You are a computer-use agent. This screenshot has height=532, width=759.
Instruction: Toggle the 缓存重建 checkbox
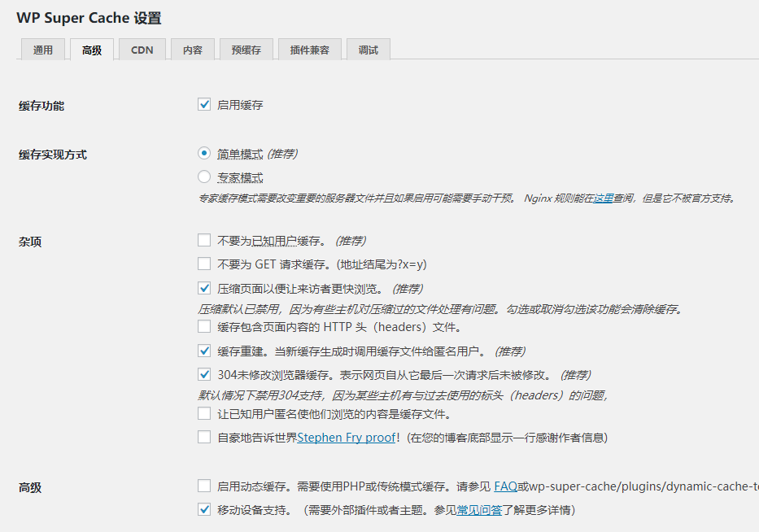[204, 351]
